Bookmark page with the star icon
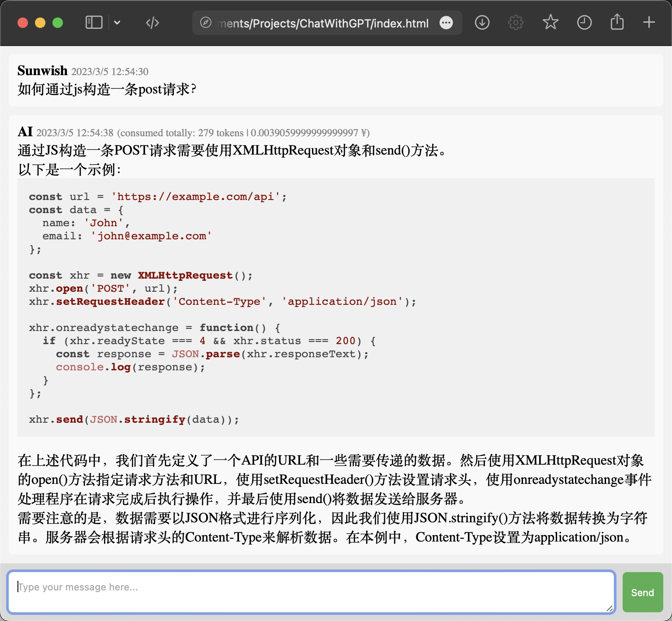This screenshot has height=621, width=672. coord(550,22)
